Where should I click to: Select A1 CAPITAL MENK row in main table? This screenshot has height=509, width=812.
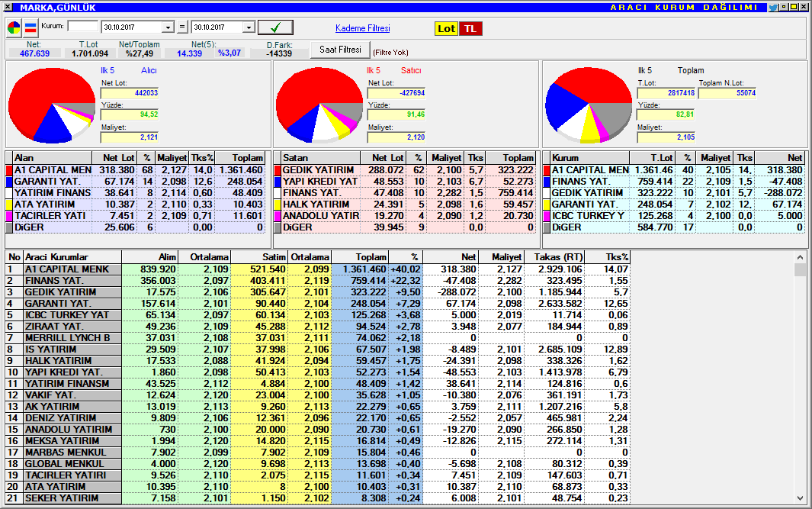(317, 269)
